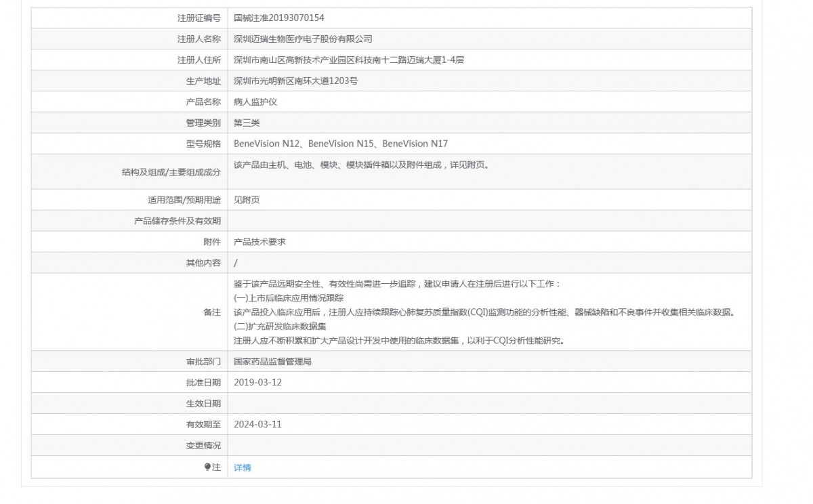Click the 产品储存条件及有效期 row label
The height and width of the screenshot is (504, 813).
(x=178, y=221)
